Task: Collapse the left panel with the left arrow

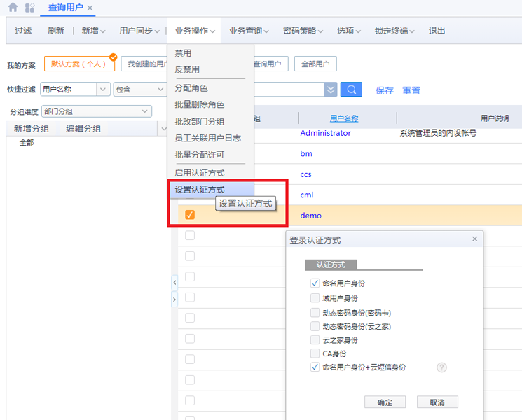Action: point(174,282)
